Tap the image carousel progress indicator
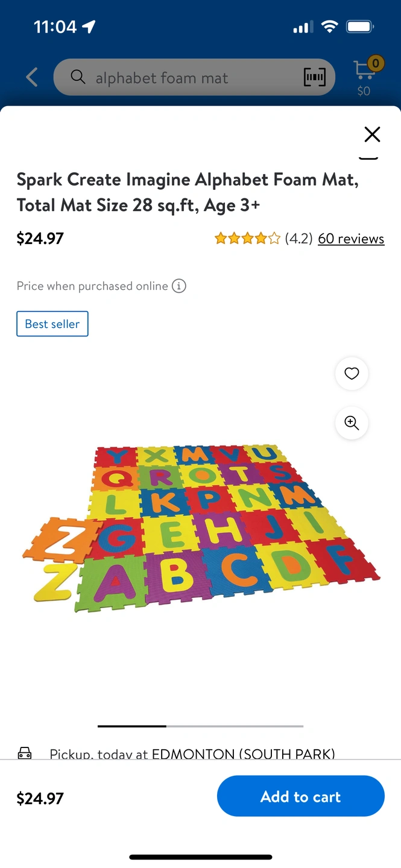Viewport: 401px width, 868px height. coord(200,726)
